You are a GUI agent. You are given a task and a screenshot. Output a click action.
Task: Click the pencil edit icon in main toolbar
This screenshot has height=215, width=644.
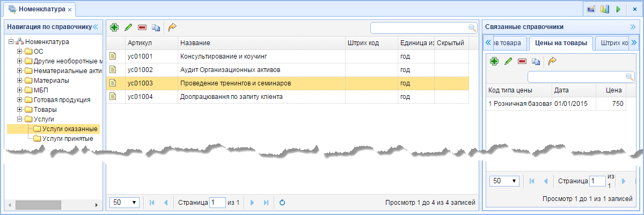[x=128, y=27]
